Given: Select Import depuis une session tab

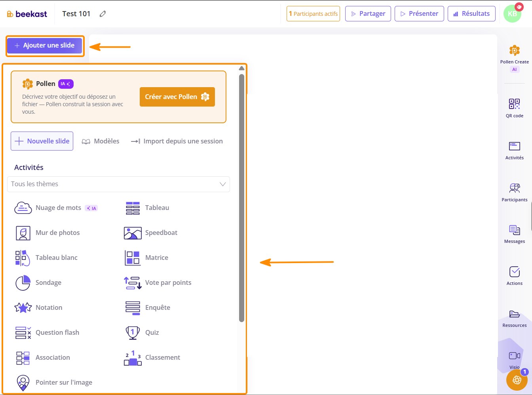Looking at the screenshot, I should pos(177,141).
